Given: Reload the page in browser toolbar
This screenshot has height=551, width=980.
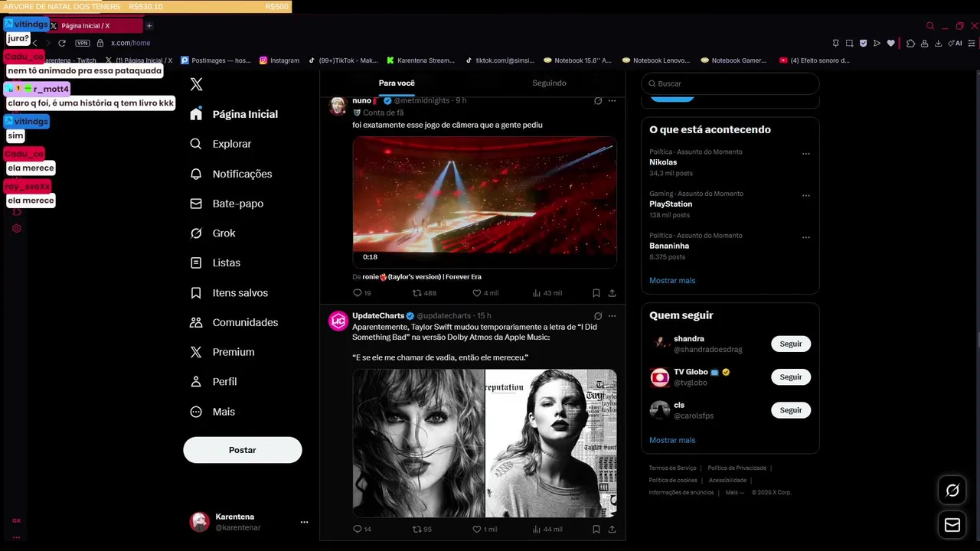Looking at the screenshot, I should 62,44.
